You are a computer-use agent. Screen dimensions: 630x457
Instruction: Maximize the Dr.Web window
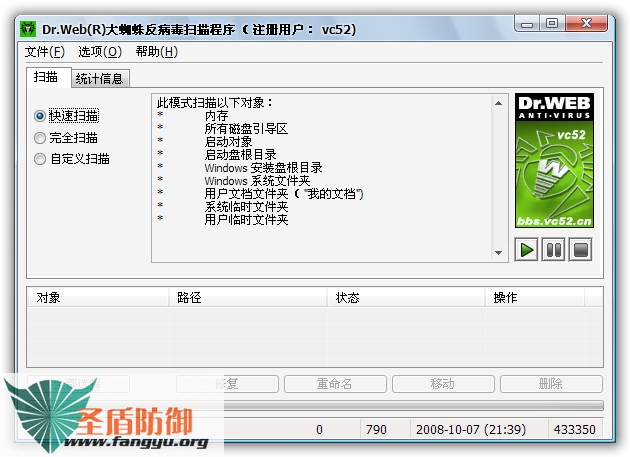552,24
